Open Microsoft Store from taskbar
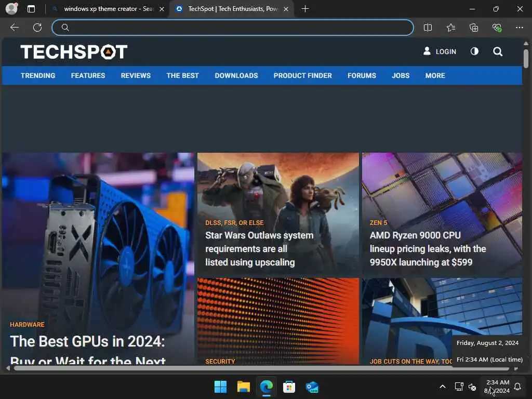 pyautogui.click(x=289, y=387)
